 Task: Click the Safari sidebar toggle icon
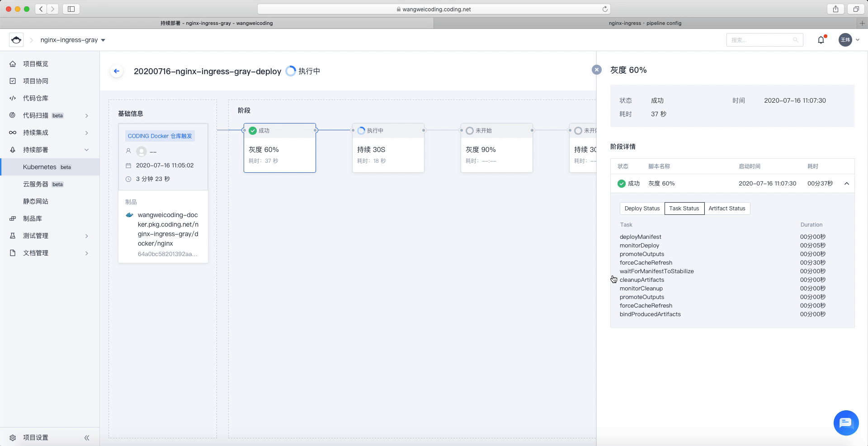71,9
